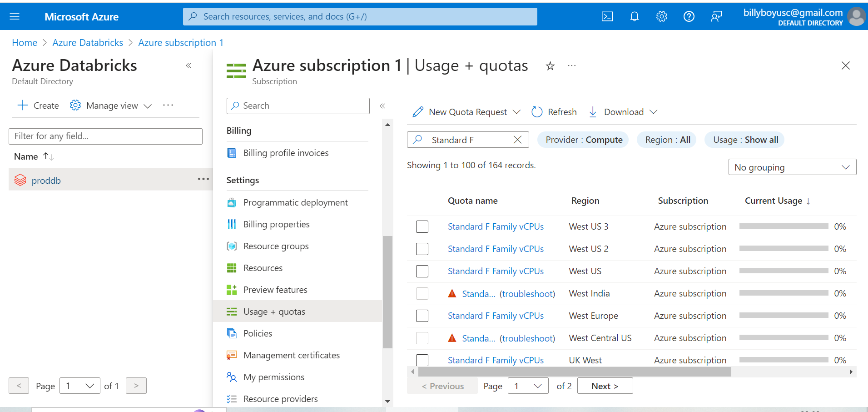Click the help question mark icon

click(x=689, y=17)
